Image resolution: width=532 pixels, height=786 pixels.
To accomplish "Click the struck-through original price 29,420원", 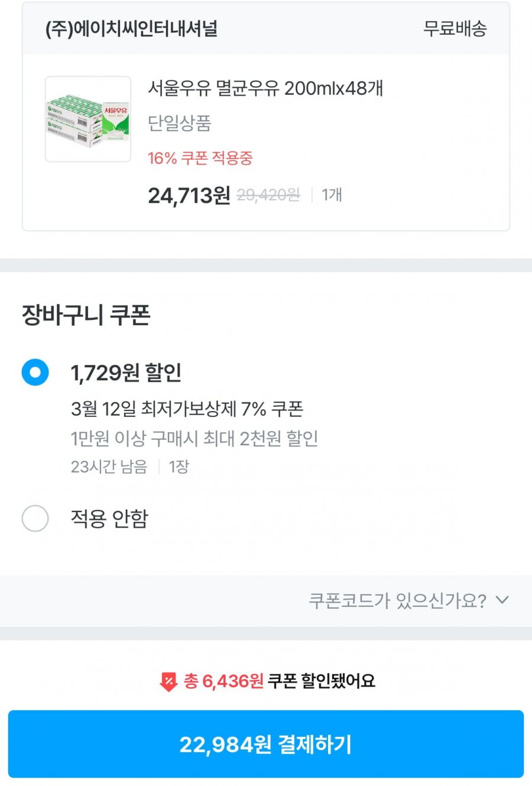I will tap(268, 195).
